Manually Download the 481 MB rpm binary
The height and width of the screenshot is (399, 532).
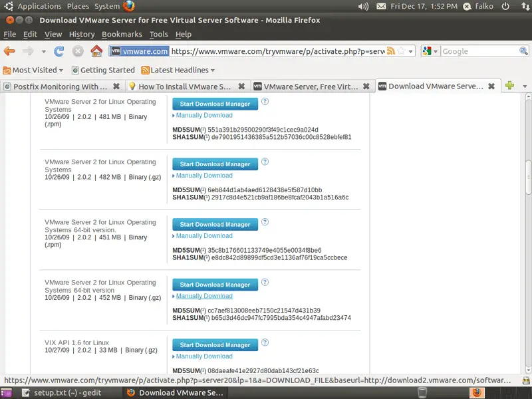click(x=204, y=115)
